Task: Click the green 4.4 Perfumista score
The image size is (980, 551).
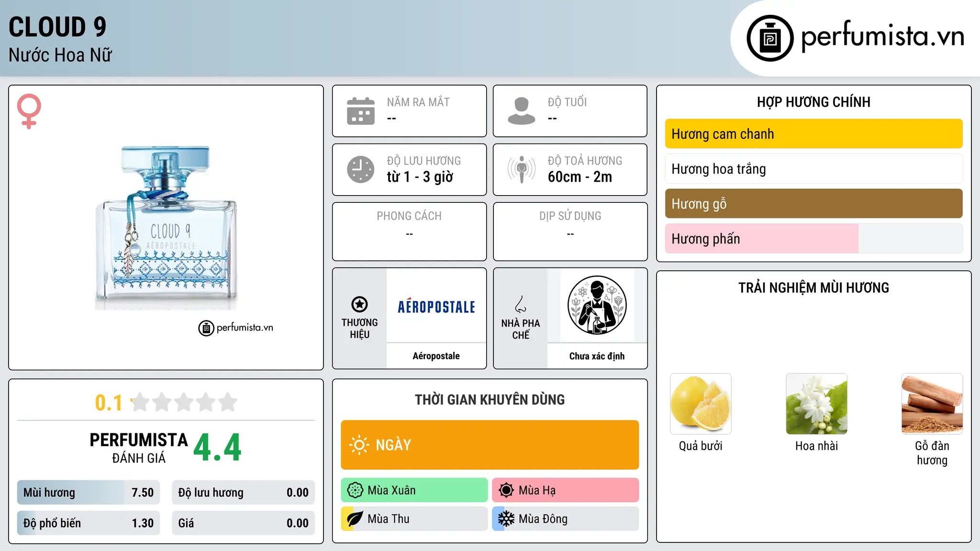Action: click(217, 448)
